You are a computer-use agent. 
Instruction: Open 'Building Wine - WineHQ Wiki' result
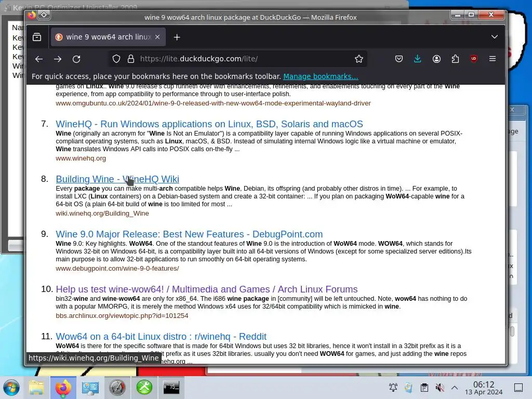tap(117, 179)
